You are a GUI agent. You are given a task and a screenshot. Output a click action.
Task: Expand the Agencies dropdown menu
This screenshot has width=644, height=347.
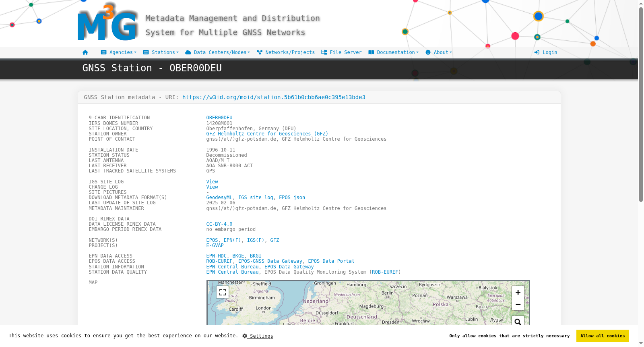119,52
